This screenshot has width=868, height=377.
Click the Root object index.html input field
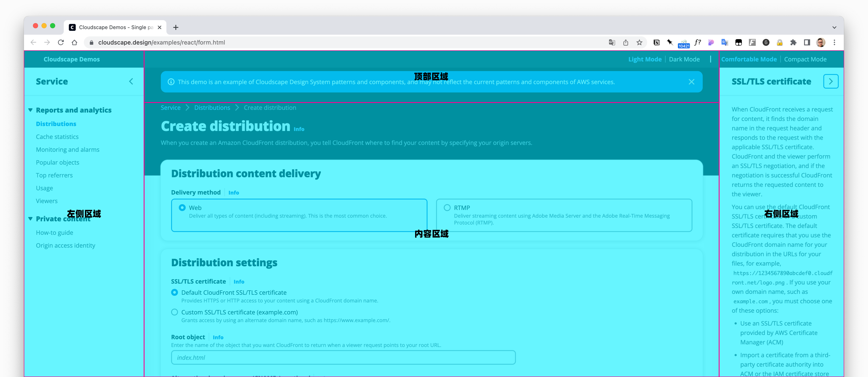343,357
